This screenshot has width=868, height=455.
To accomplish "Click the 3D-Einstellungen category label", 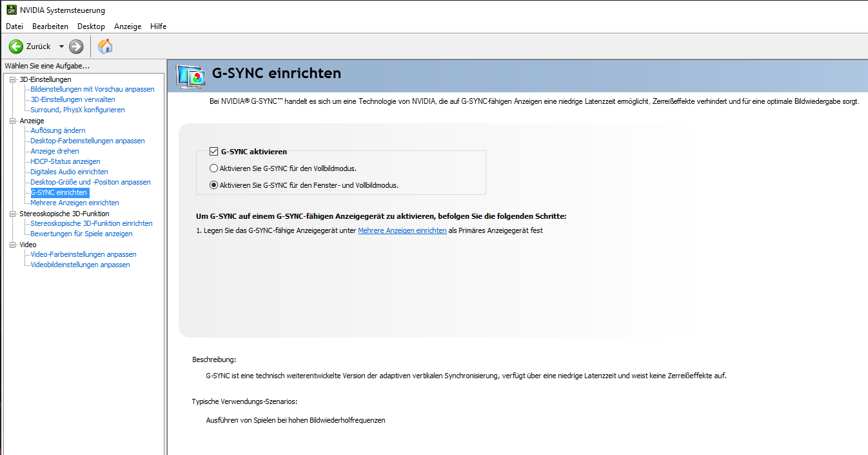I will (x=46, y=79).
